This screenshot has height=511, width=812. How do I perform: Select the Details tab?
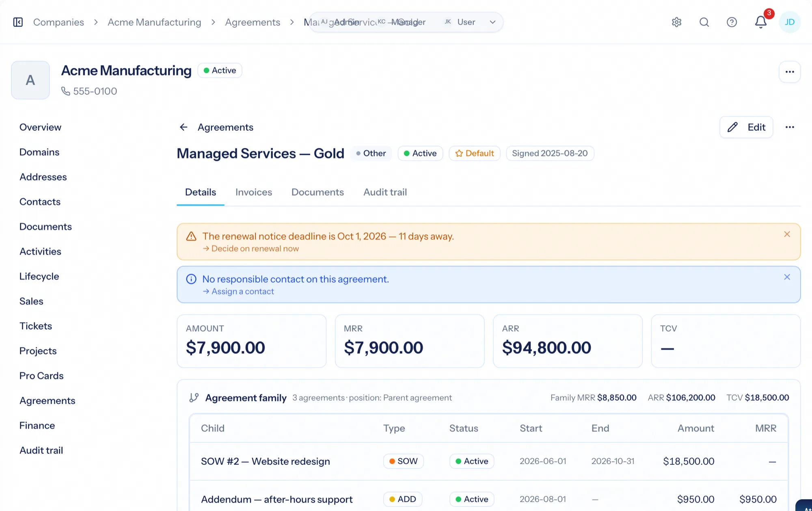[201, 192]
